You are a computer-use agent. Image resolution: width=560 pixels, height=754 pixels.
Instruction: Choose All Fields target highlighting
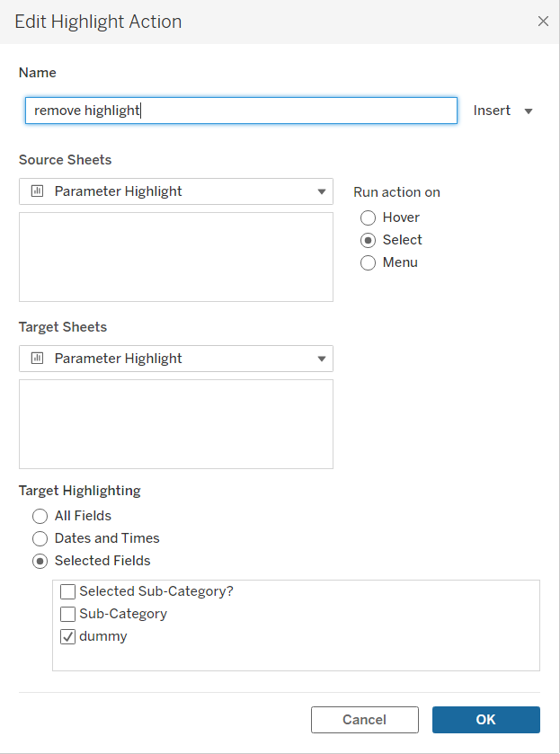(40, 516)
